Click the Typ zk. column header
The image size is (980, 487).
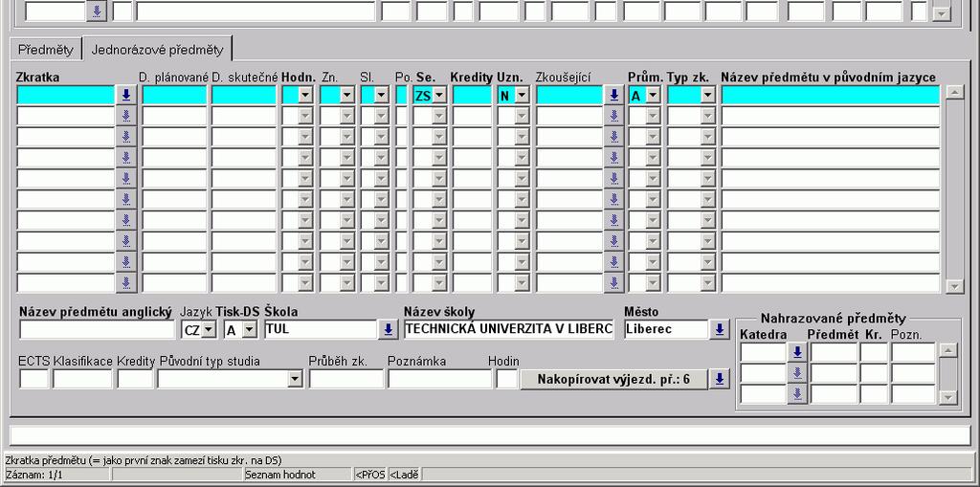click(x=687, y=77)
